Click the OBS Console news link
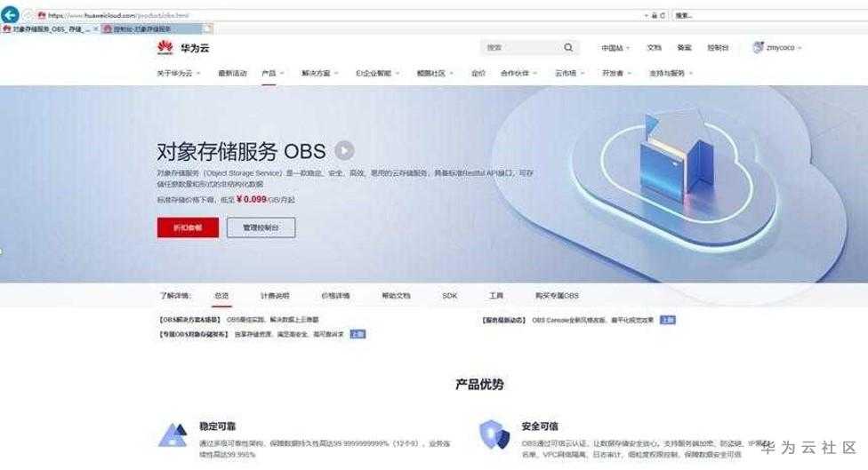The width and height of the screenshot is (868, 470). [x=567, y=320]
